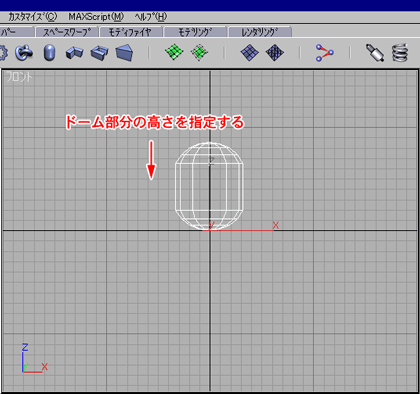Click the red and blue connected nodes icon
420x394 pixels.
click(324, 53)
